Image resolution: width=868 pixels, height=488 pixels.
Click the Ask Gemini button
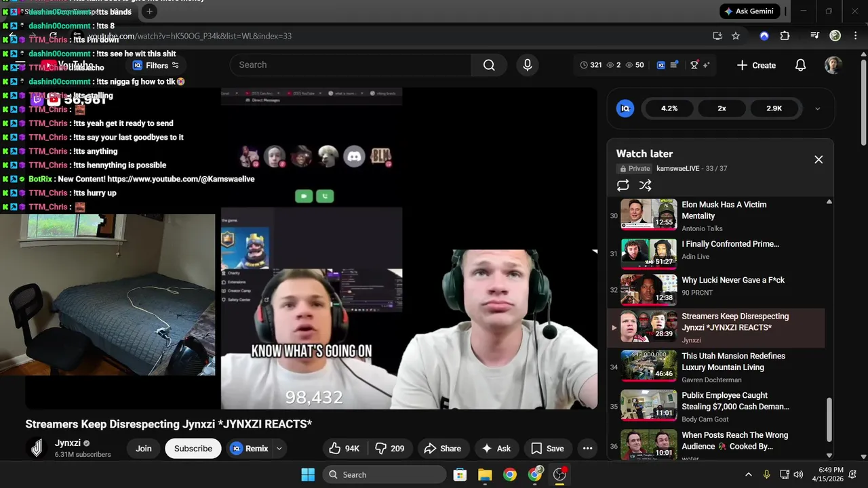[x=749, y=11]
